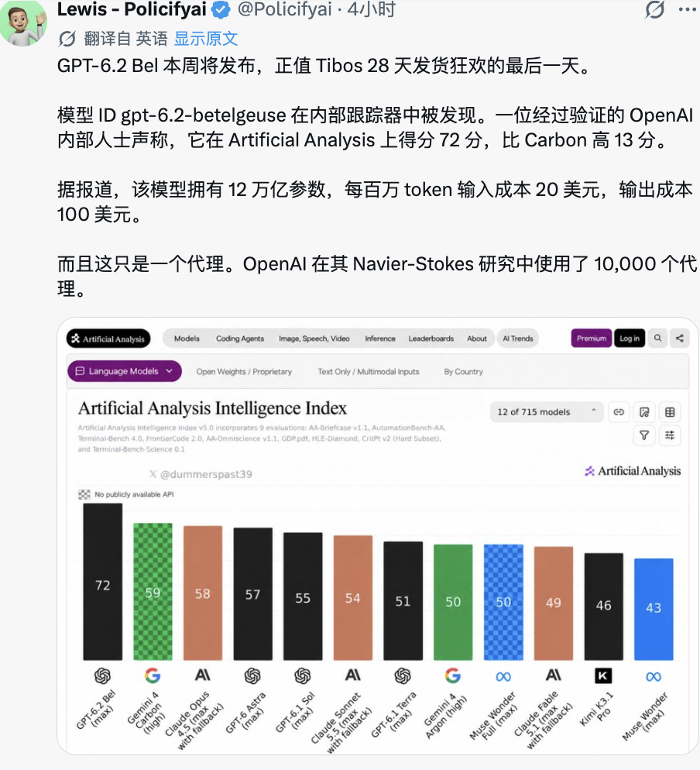Click the Anthropic logo under Claude Sonnet 5.5
This screenshot has height=770, width=700.
point(353,675)
